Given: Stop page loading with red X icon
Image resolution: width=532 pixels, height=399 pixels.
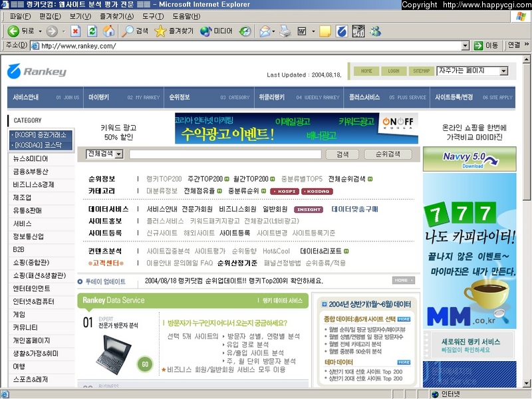Looking at the screenshot, I should point(75,31).
